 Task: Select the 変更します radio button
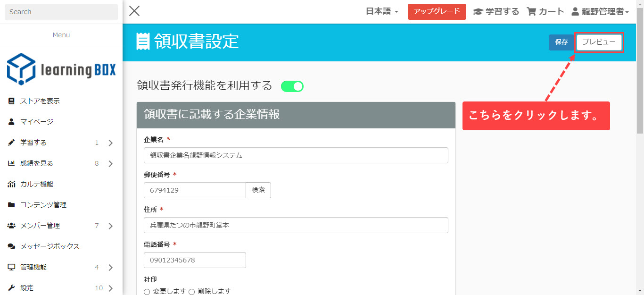[147, 292]
